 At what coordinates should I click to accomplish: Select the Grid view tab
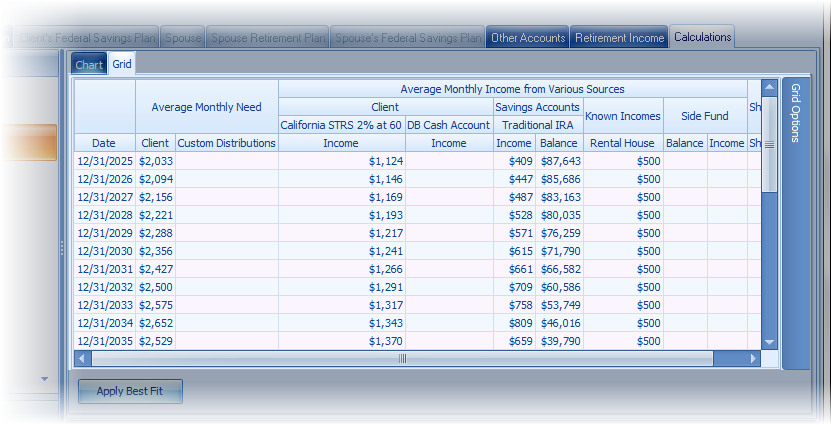[121, 65]
